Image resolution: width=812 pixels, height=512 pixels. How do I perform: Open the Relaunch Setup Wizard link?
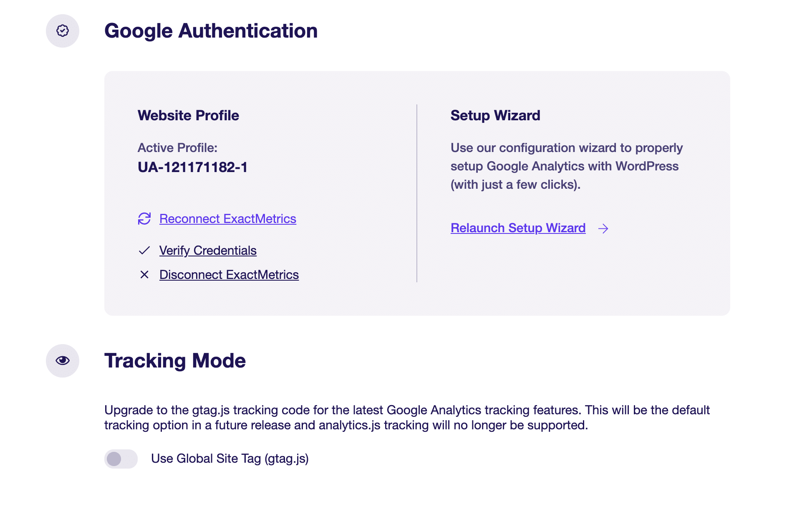tap(518, 228)
